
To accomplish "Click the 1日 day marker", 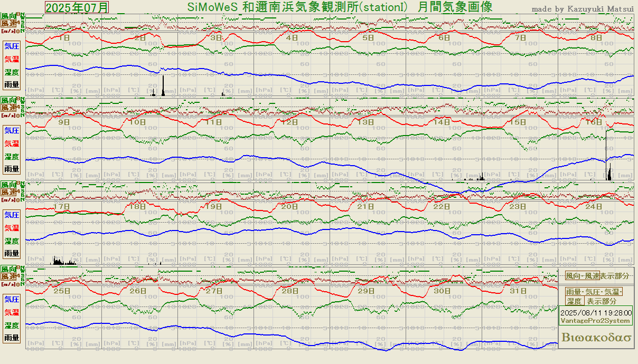I will point(64,37).
